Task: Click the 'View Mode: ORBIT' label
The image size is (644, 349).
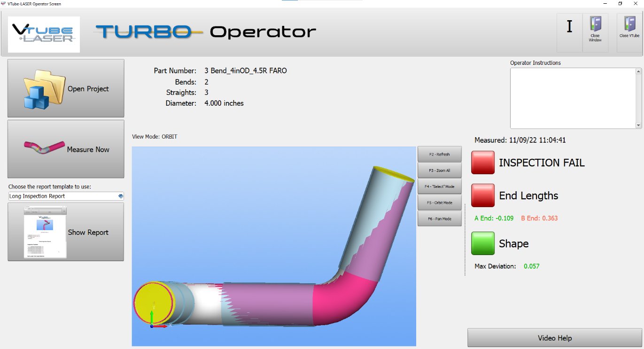Action: pyautogui.click(x=155, y=137)
